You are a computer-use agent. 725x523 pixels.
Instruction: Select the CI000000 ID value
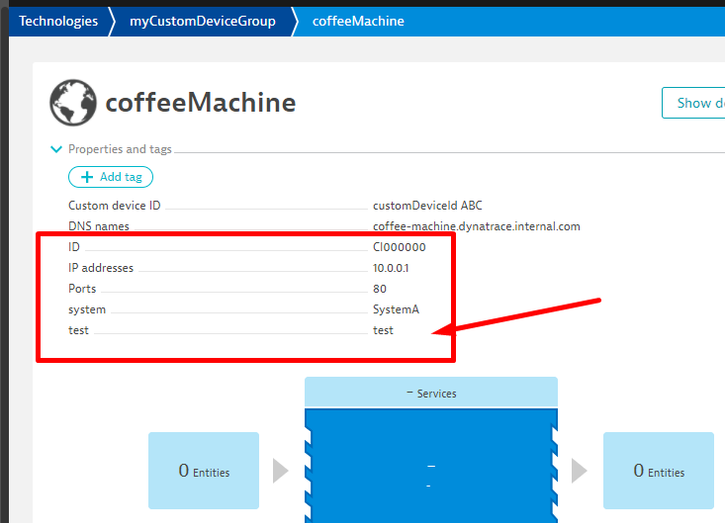pyautogui.click(x=399, y=247)
